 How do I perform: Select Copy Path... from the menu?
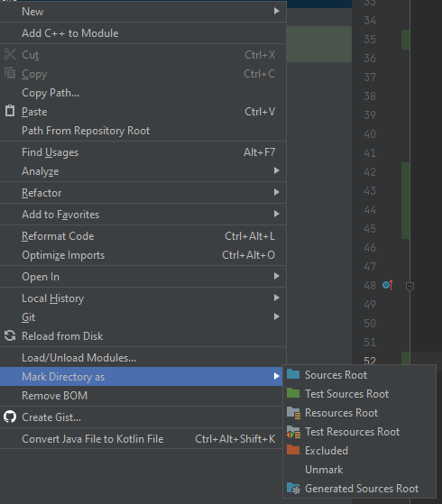pos(143,93)
